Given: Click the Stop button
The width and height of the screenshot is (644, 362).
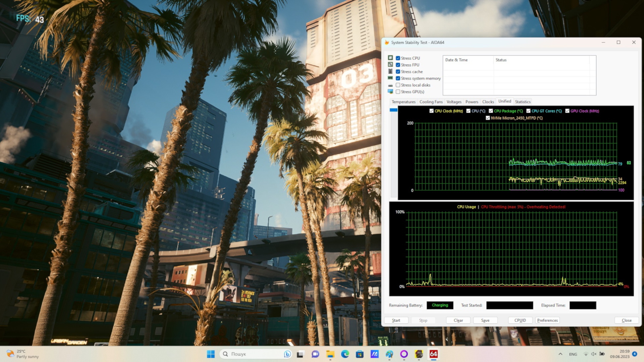Looking at the screenshot, I should (423, 321).
